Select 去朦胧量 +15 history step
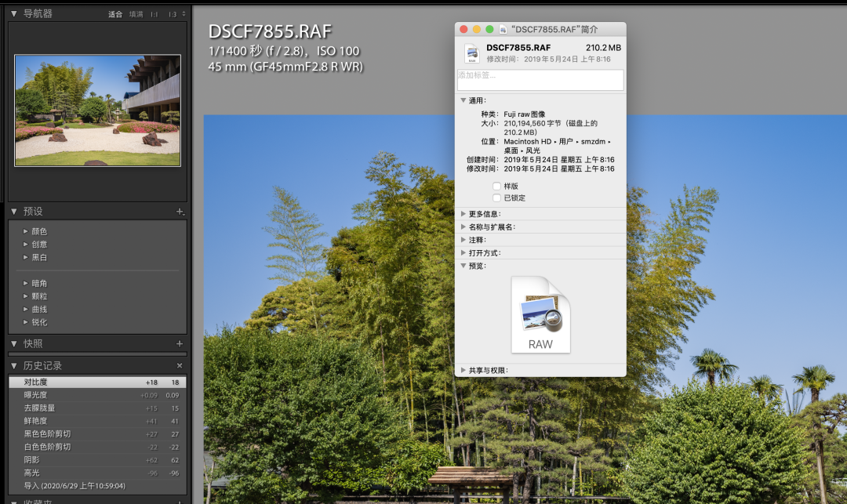This screenshot has height=504, width=847. point(98,408)
